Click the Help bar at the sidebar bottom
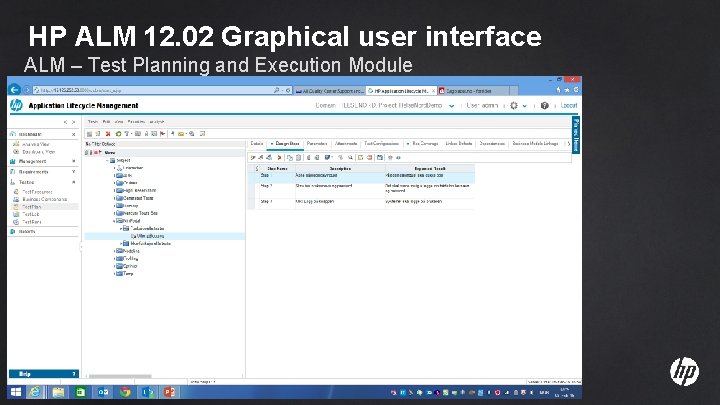 tap(44, 374)
